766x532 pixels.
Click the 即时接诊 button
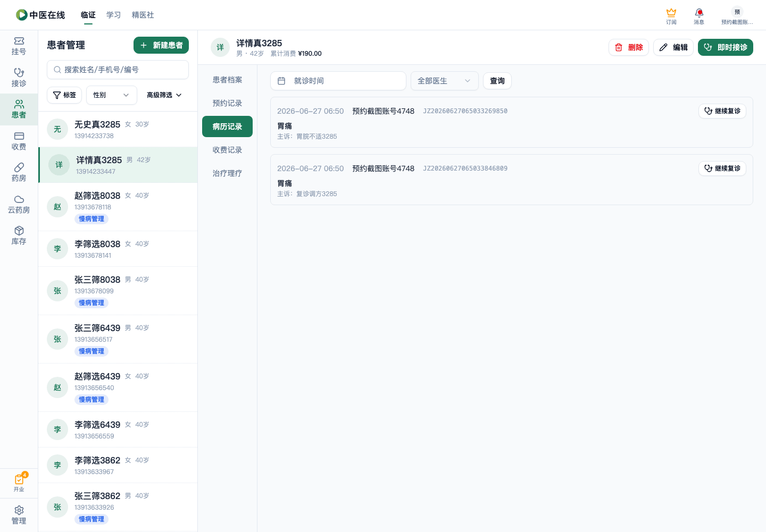coord(726,47)
